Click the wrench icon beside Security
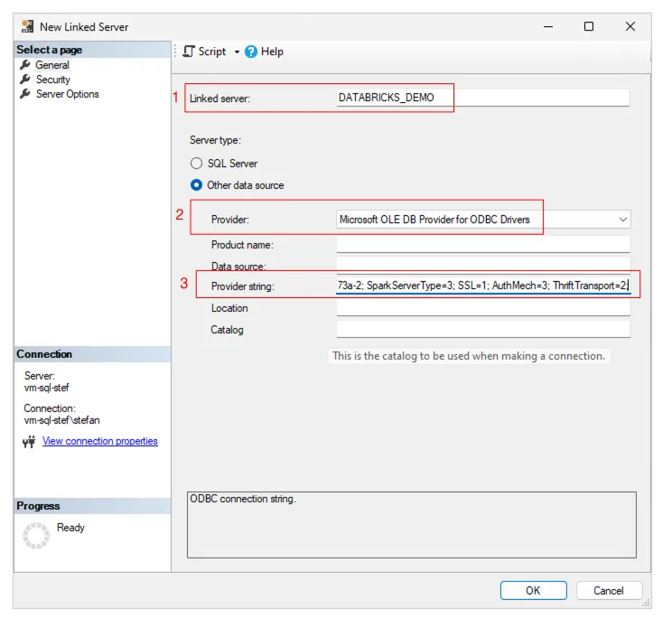This screenshot has height=628, width=672. click(25, 80)
